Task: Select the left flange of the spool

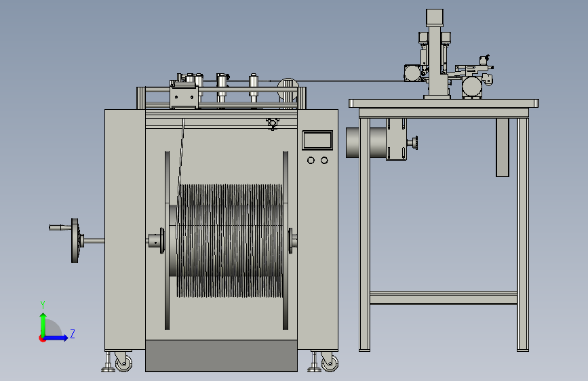Action: pyautogui.click(x=168, y=241)
